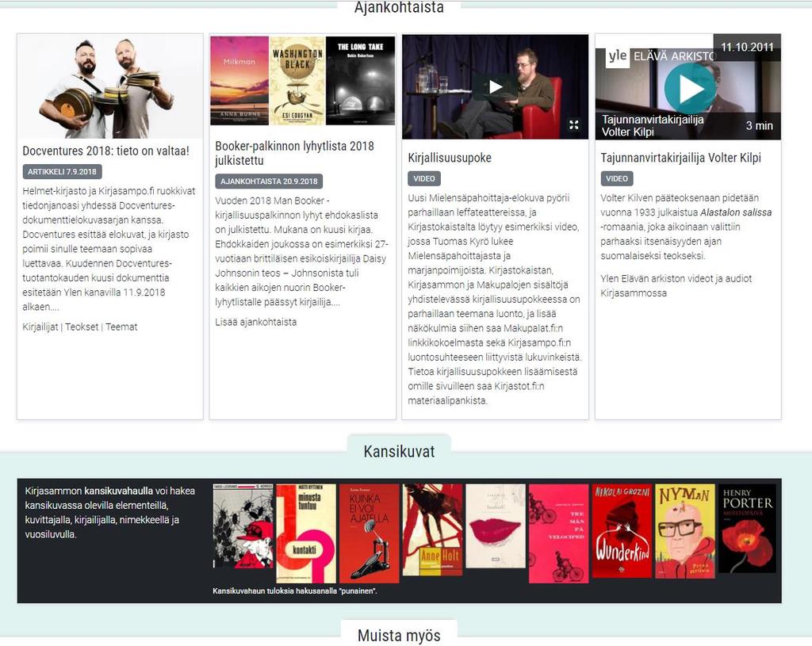
Task: Click 'Tajunnanvirtakirjailija Volter Kilpi' video overlay caption
Action: (653, 126)
